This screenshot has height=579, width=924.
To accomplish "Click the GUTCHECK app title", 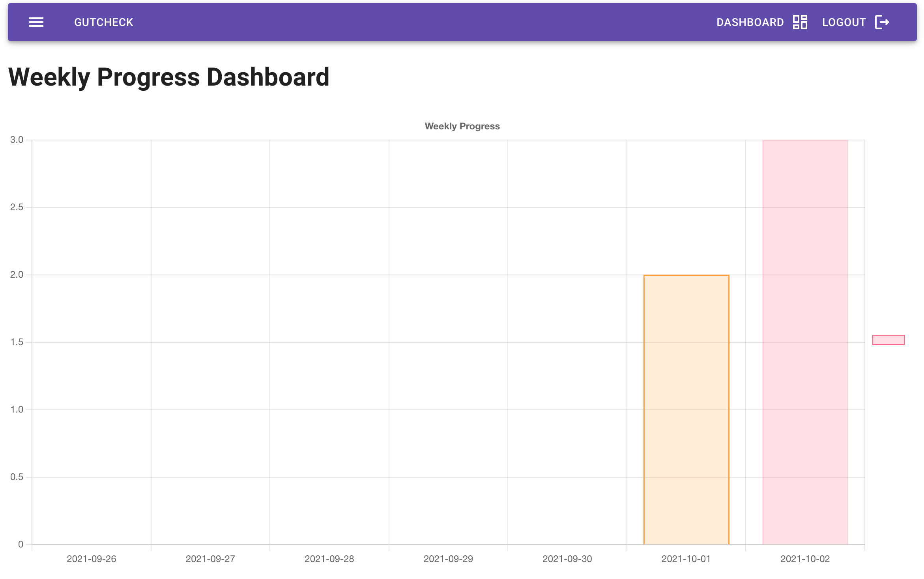I will (104, 22).
